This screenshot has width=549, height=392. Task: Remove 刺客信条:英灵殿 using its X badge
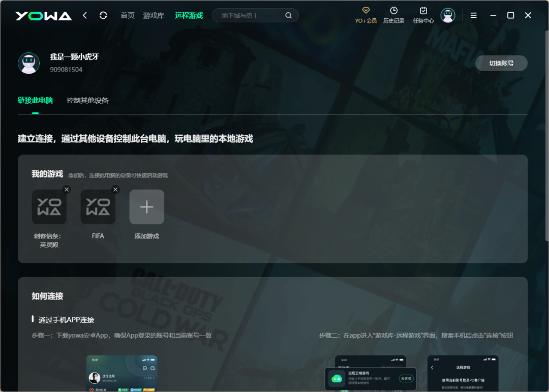pos(67,189)
